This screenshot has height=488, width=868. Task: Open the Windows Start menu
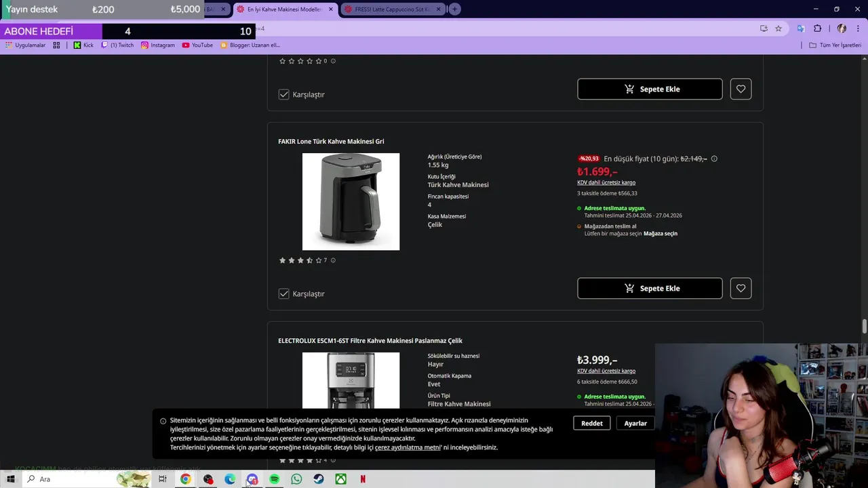[x=10, y=479]
